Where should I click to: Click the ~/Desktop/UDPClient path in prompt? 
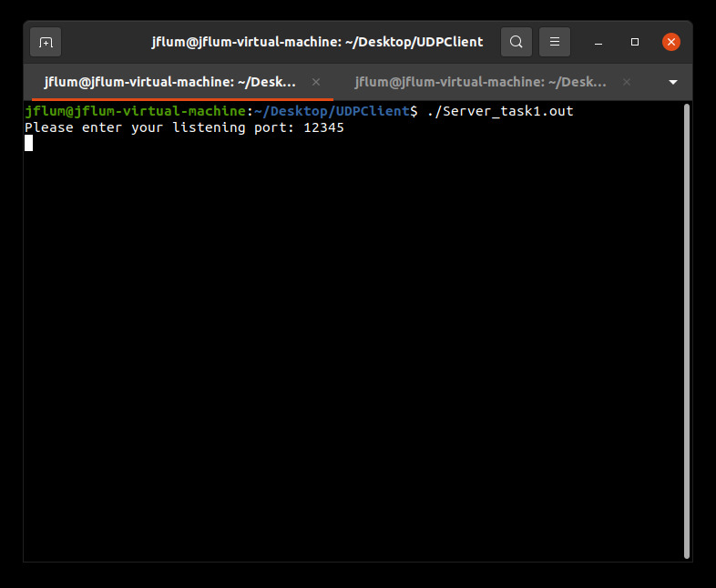click(x=332, y=111)
